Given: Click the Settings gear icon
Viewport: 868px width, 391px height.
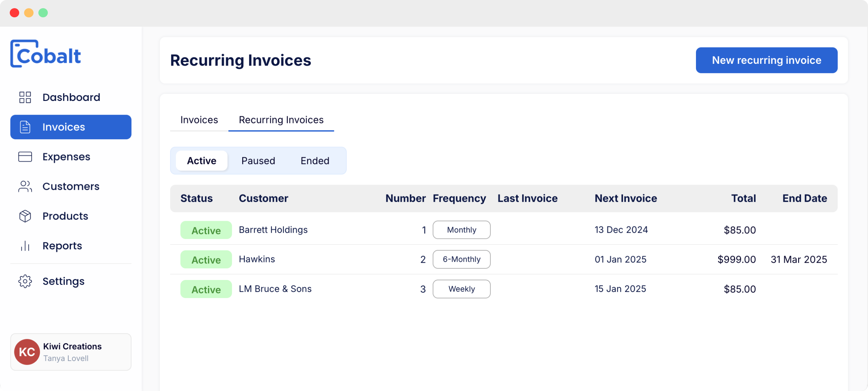Looking at the screenshot, I should pos(24,281).
